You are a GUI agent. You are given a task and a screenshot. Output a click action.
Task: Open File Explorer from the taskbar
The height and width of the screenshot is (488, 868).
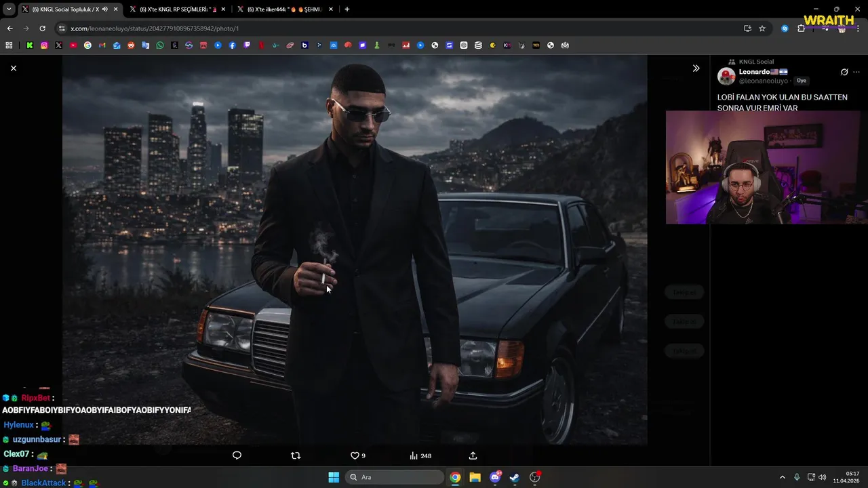pos(475,477)
